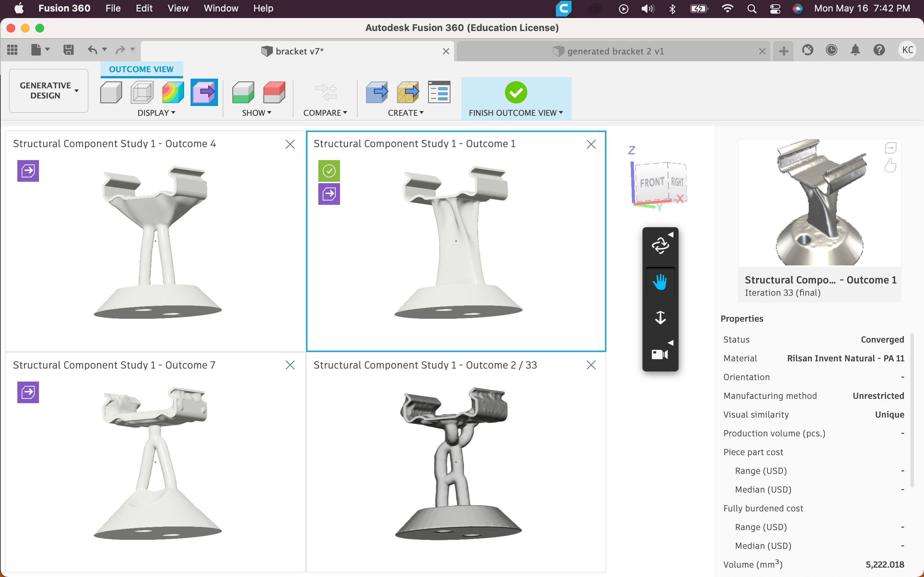Click the pan/hand navigation icon
The width and height of the screenshot is (924, 577).
(x=659, y=282)
